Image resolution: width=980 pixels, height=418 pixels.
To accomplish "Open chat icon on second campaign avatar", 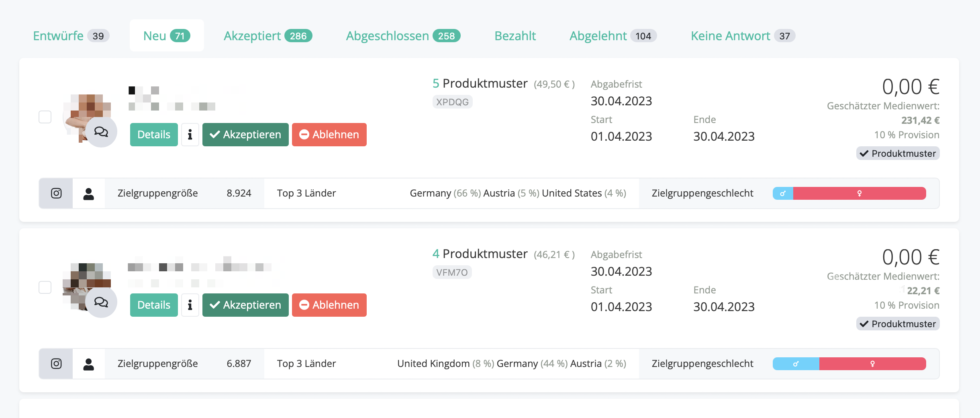I will click(x=101, y=302).
